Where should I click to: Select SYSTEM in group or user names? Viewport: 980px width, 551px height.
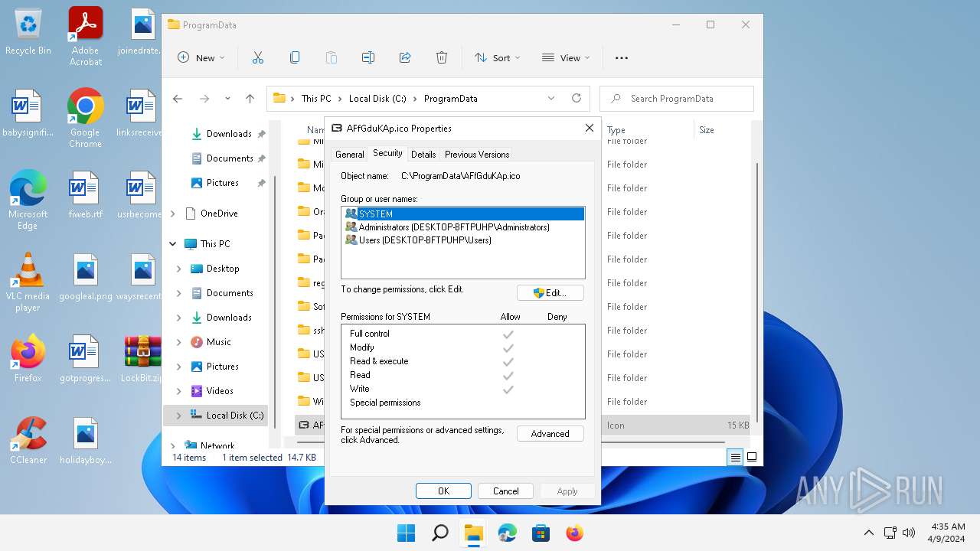tap(463, 214)
